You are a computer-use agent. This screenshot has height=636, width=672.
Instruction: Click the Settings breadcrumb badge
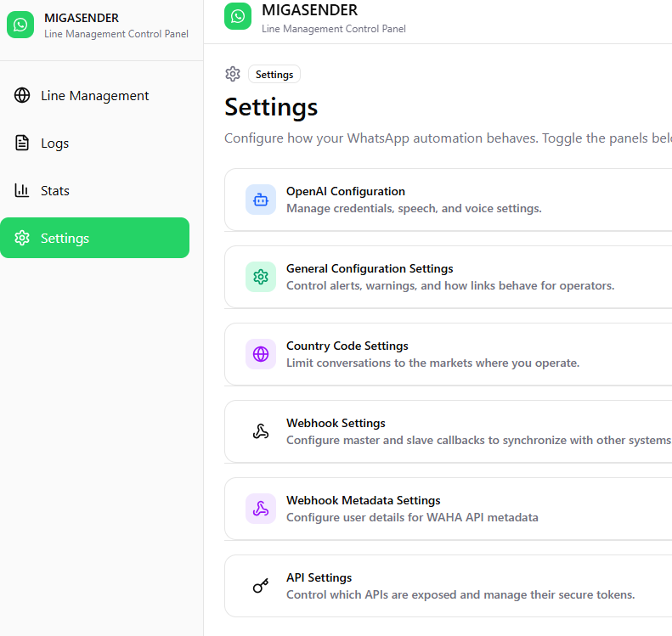tap(274, 75)
